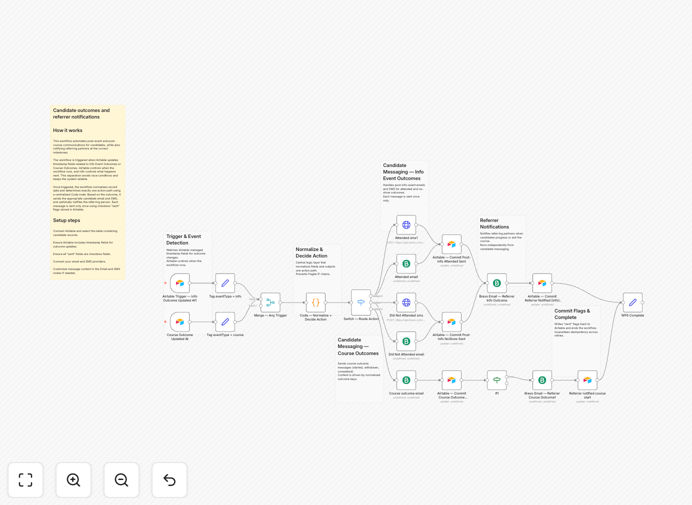Open the Referrer notified course start node
The image size is (692, 505).
(587, 380)
